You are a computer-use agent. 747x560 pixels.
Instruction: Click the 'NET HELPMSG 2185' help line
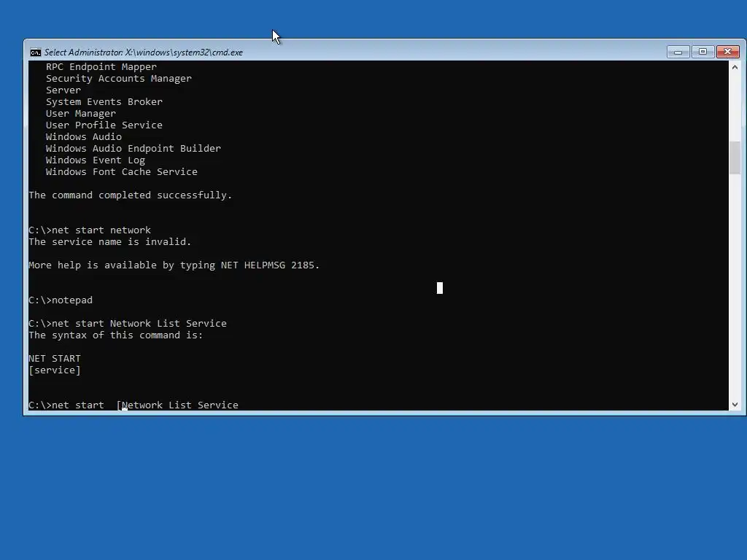174,265
